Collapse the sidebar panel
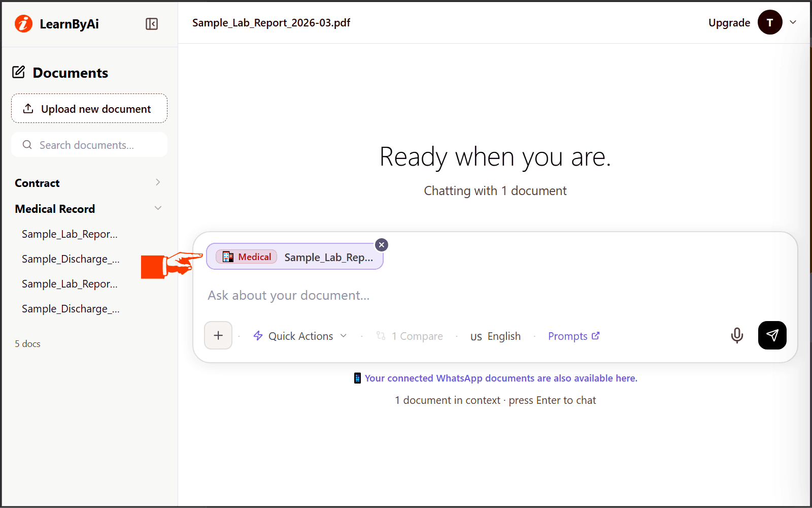Image resolution: width=812 pixels, height=508 pixels. [152, 24]
